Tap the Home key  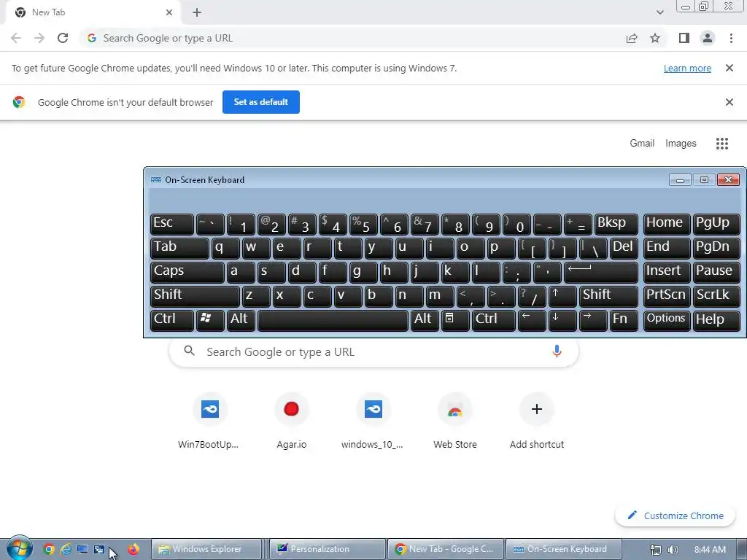(x=666, y=224)
